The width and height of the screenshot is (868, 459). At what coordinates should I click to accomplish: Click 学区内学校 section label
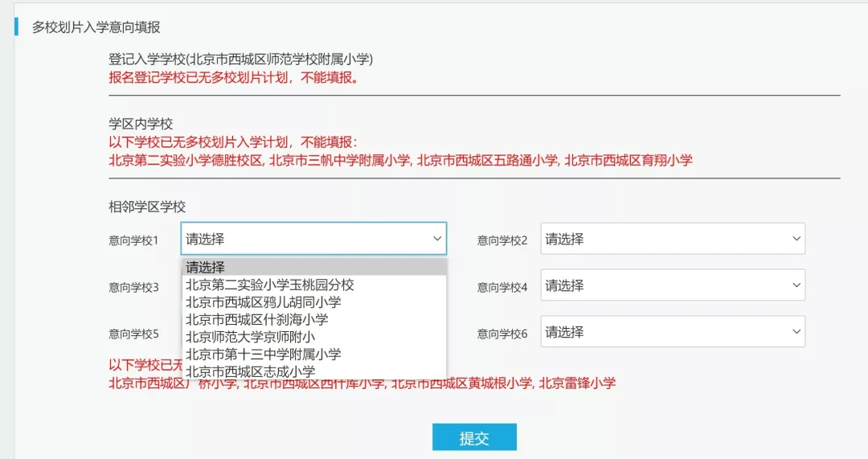pos(141,124)
